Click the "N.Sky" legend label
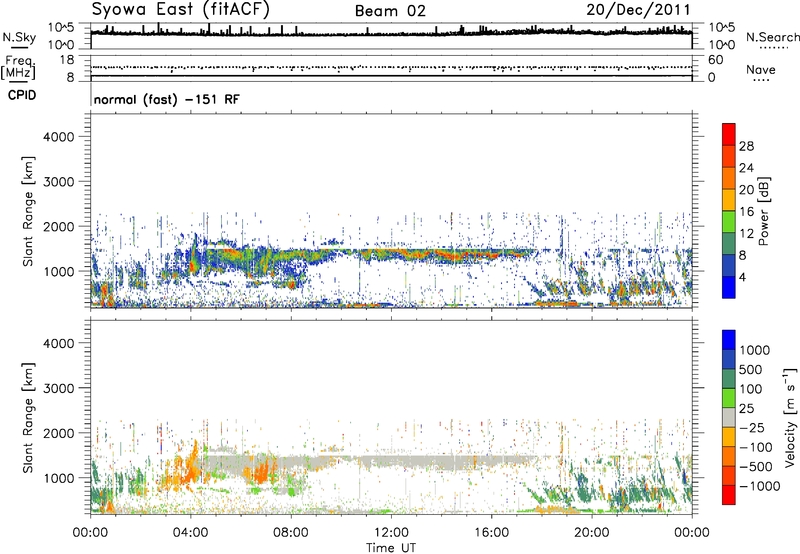The width and height of the screenshot is (800, 554). tap(19, 37)
